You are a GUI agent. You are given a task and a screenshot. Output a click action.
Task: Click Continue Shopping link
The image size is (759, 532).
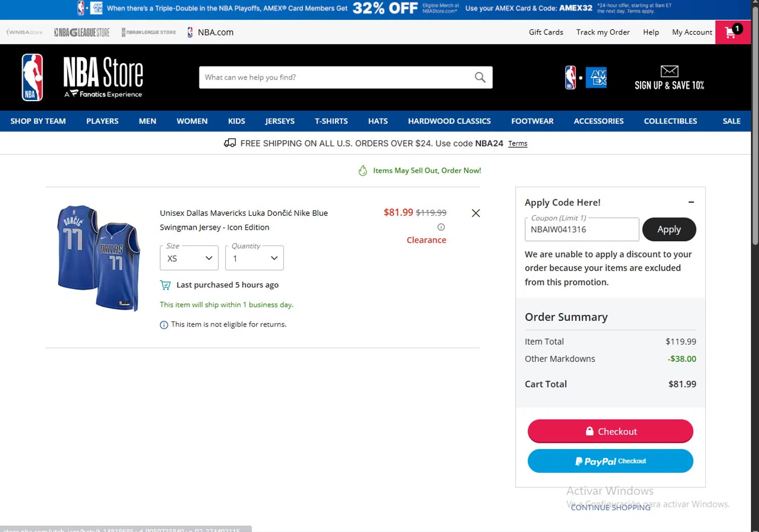click(611, 507)
